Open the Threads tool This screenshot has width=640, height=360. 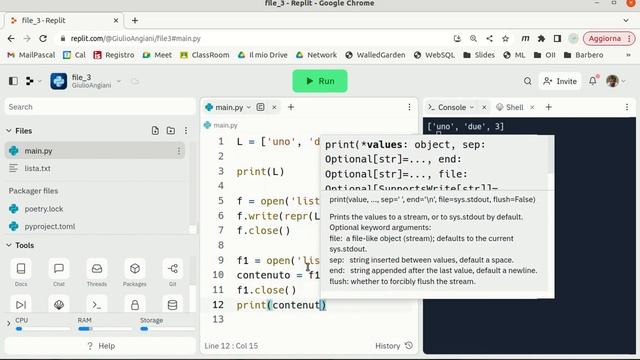(97, 273)
